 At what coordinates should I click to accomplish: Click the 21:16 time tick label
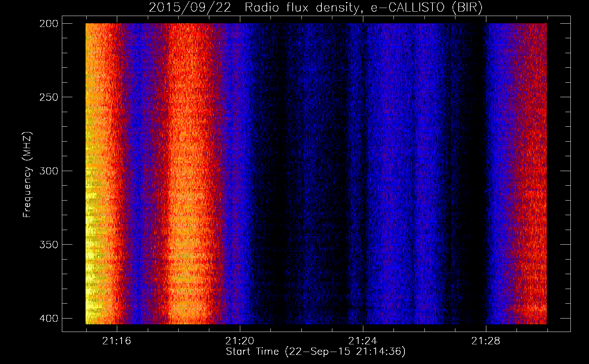click(x=116, y=341)
